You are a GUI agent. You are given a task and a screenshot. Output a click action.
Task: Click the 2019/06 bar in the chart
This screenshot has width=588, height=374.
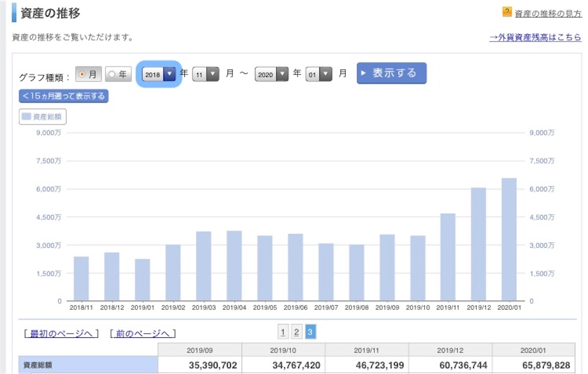pos(296,267)
